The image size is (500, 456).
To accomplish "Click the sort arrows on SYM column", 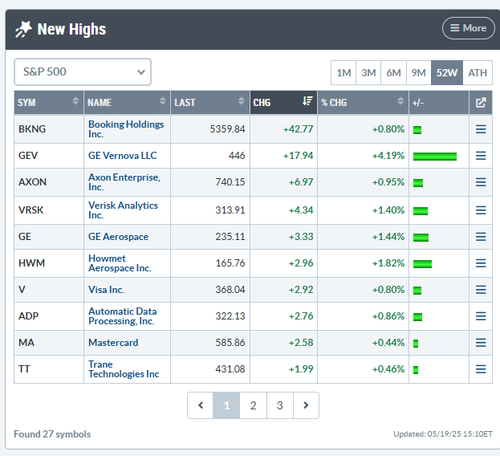I will click(x=76, y=101).
